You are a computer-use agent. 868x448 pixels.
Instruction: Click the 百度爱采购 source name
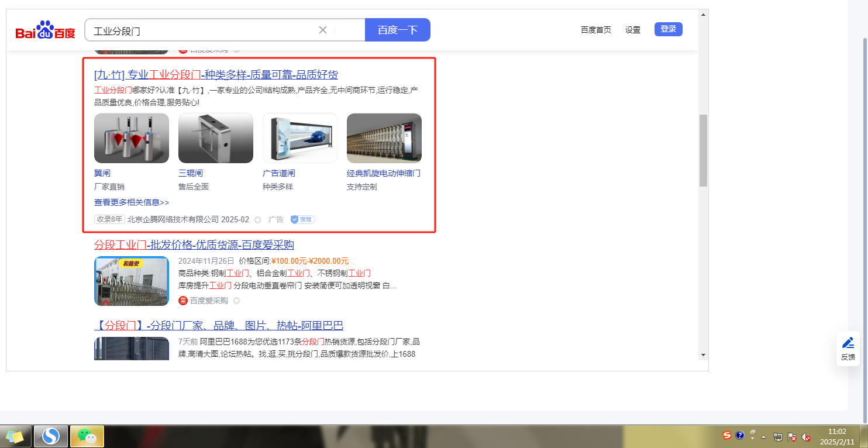[x=209, y=301]
